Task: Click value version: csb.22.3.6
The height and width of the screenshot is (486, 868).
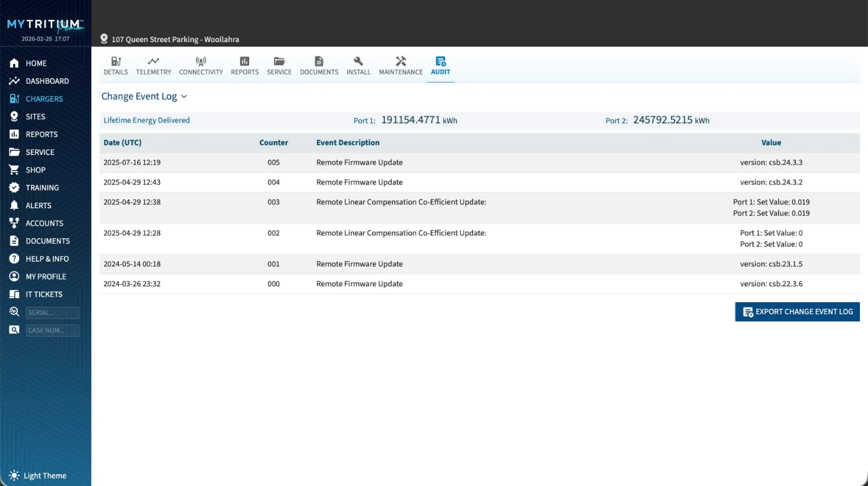Action: point(771,284)
